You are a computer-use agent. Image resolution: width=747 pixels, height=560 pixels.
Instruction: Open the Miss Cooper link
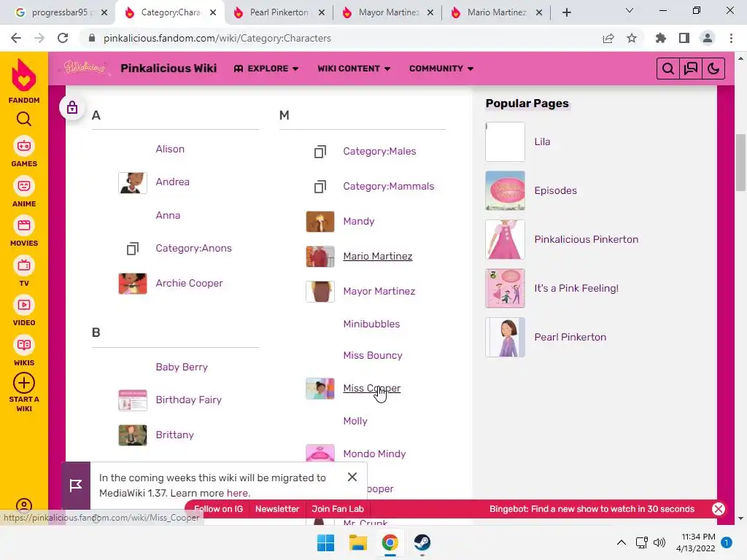[x=371, y=388]
